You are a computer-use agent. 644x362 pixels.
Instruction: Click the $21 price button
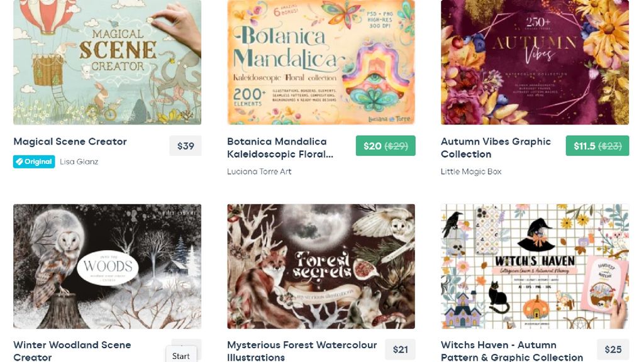[401, 349]
